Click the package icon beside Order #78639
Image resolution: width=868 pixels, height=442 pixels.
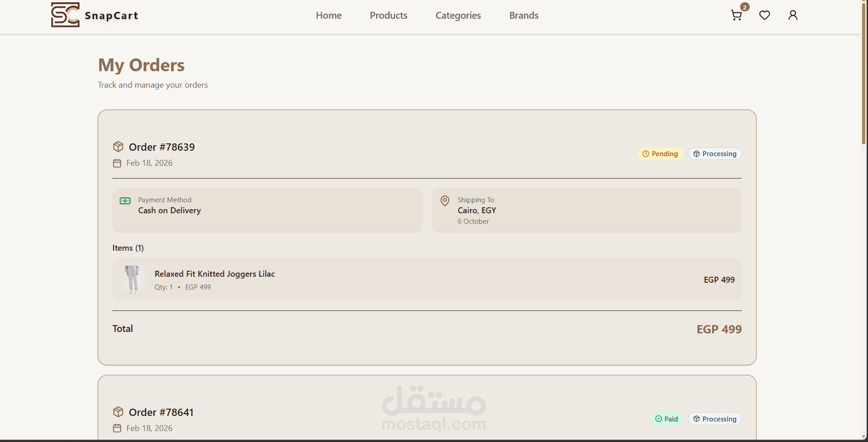click(118, 147)
